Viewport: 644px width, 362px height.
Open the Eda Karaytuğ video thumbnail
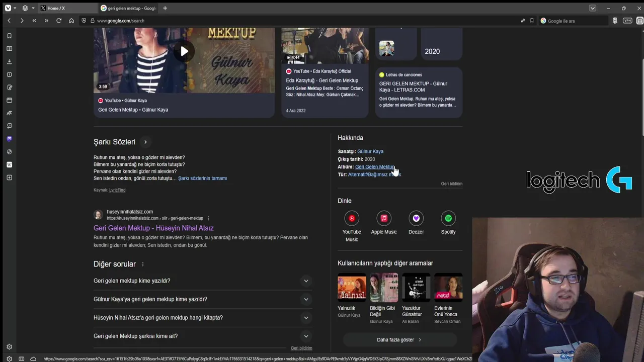tap(325, 45)
